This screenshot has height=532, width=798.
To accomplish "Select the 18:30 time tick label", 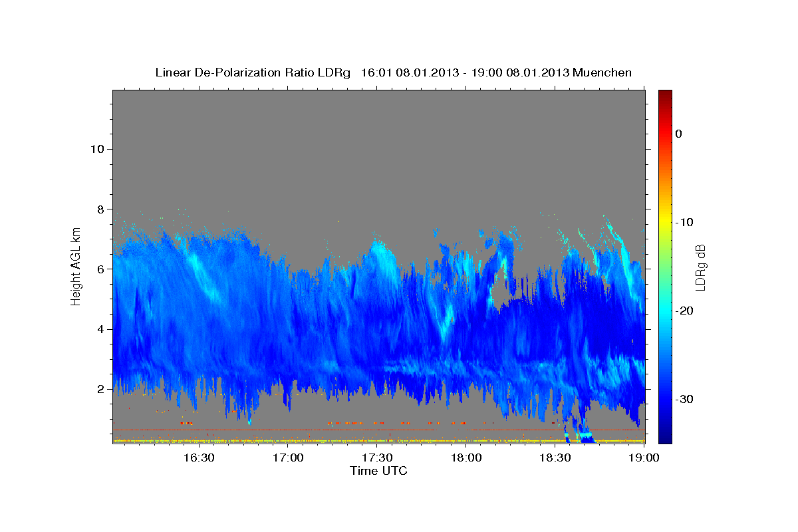I will click(x=555, y=458).
